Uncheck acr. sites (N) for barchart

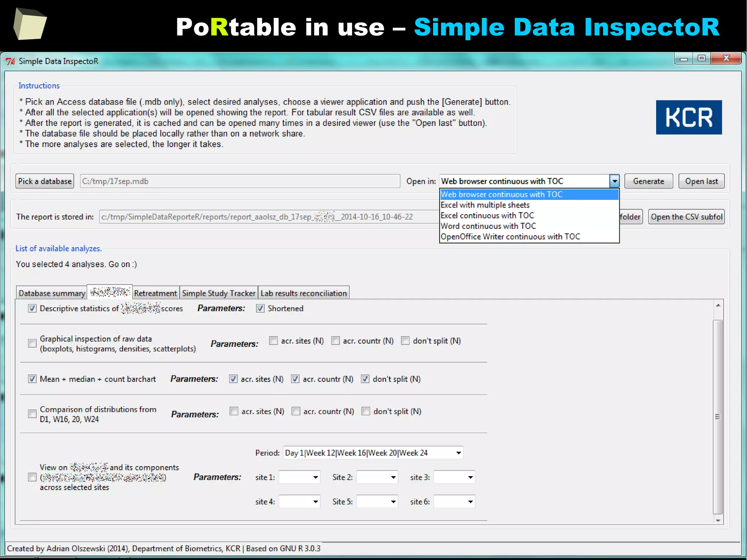pyautogui.click(x=233, y=379)
